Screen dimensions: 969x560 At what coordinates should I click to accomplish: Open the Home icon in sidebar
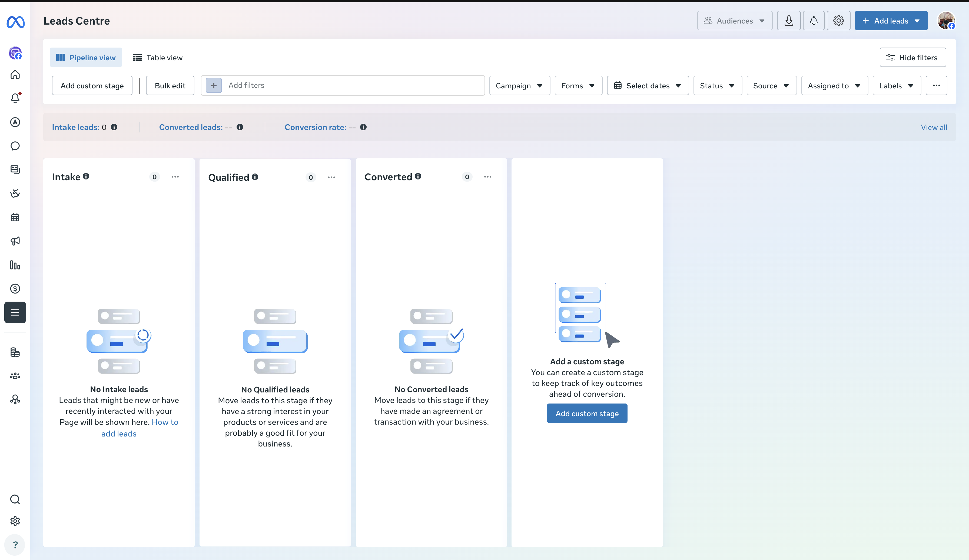tap(15, 75)
